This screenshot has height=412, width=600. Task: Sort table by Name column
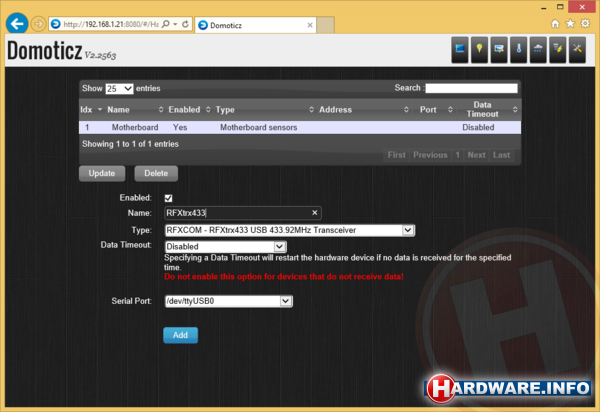134,110
